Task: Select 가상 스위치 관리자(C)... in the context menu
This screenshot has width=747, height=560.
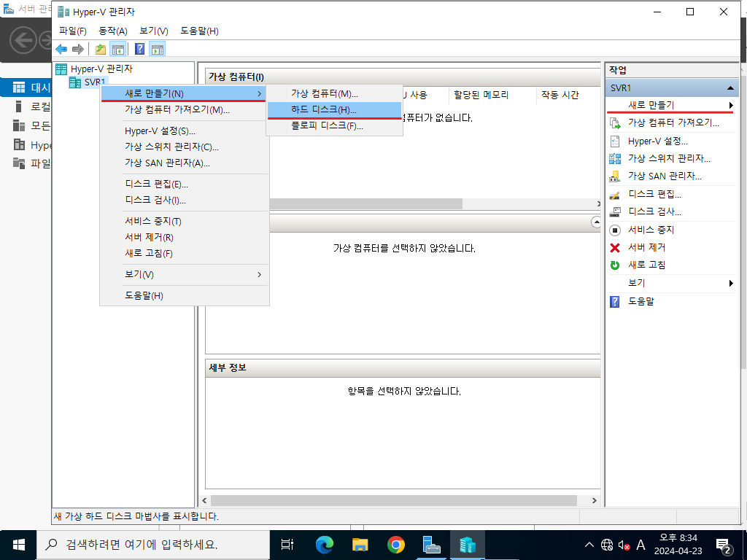Action: [x=185, y=147]
